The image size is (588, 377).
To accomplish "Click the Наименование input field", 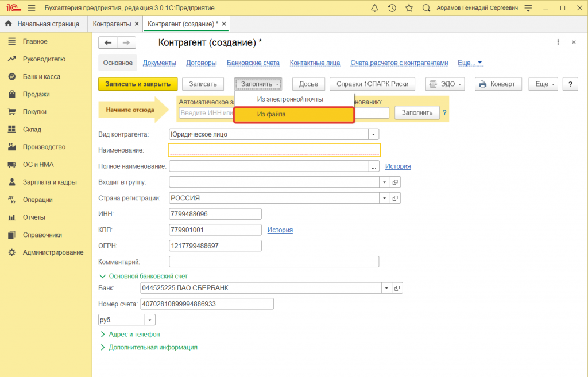I will coord(274,150).
